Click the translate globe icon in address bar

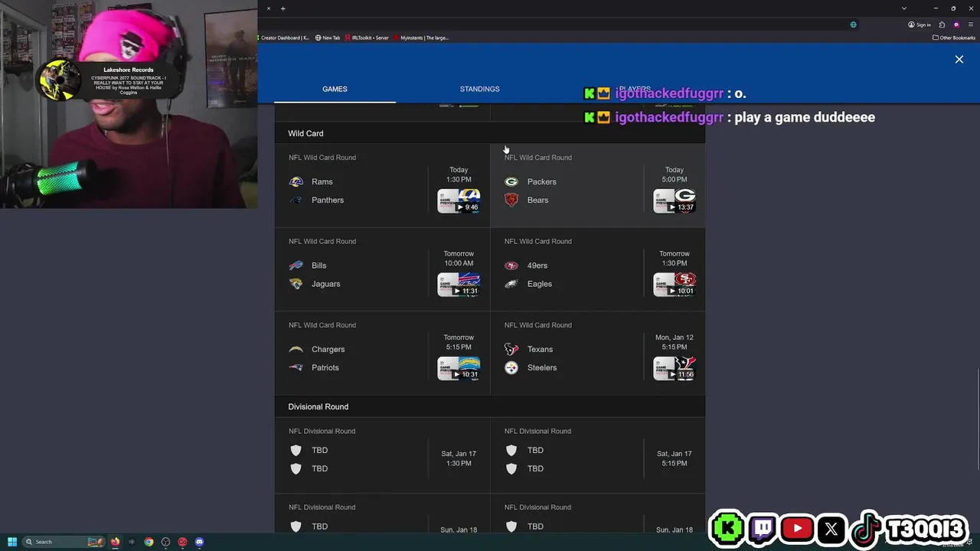tap(853, 24)
